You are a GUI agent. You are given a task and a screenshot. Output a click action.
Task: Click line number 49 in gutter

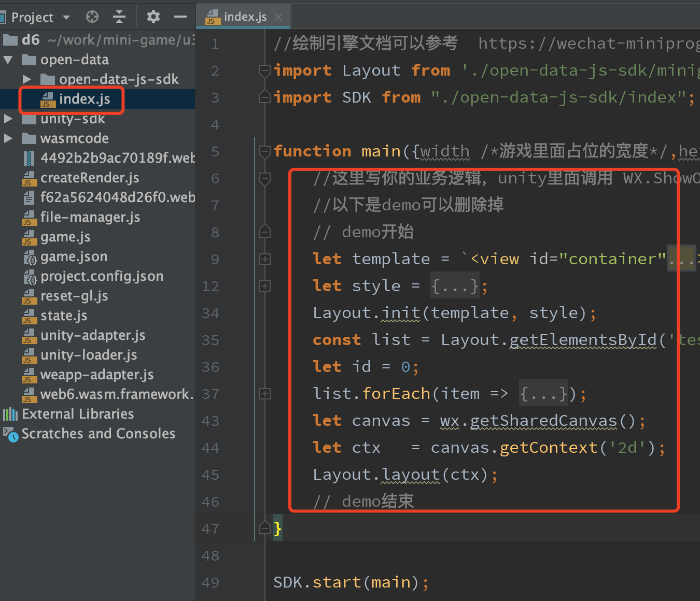click(x=211, y=583)
